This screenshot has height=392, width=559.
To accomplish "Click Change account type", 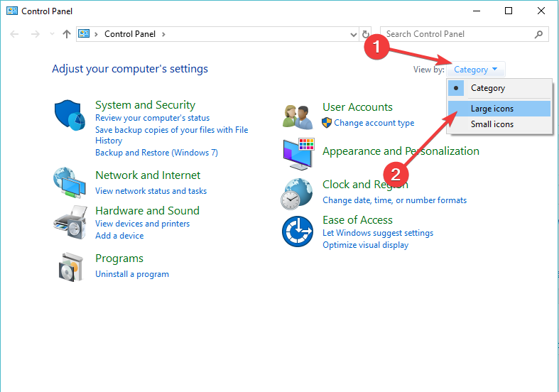I will pyautogui.click(x=374, y=123).
